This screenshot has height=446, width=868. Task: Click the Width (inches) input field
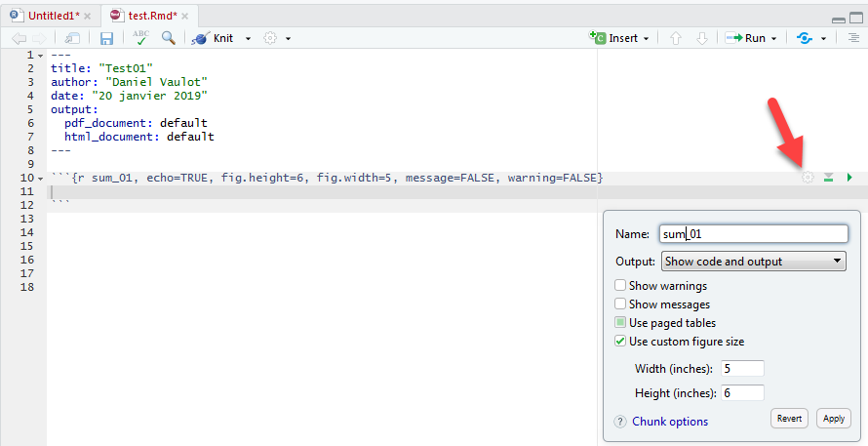(741, 369)
